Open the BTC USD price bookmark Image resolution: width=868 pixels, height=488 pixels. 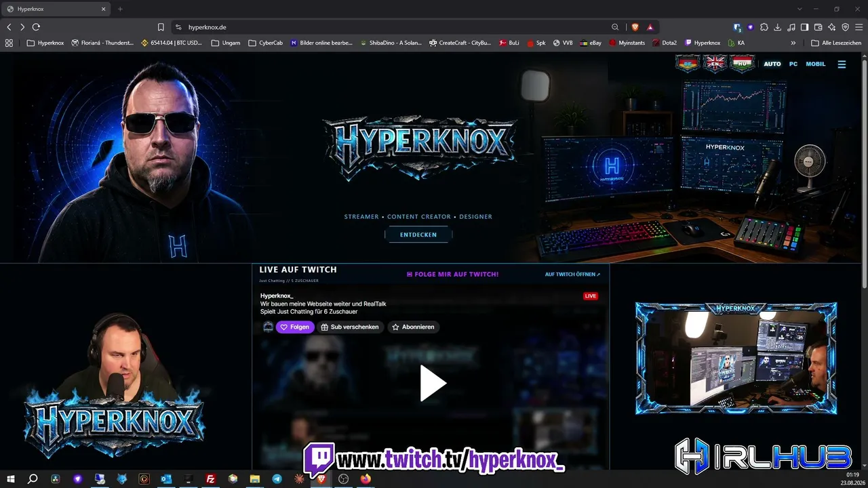tap(172, 43)
